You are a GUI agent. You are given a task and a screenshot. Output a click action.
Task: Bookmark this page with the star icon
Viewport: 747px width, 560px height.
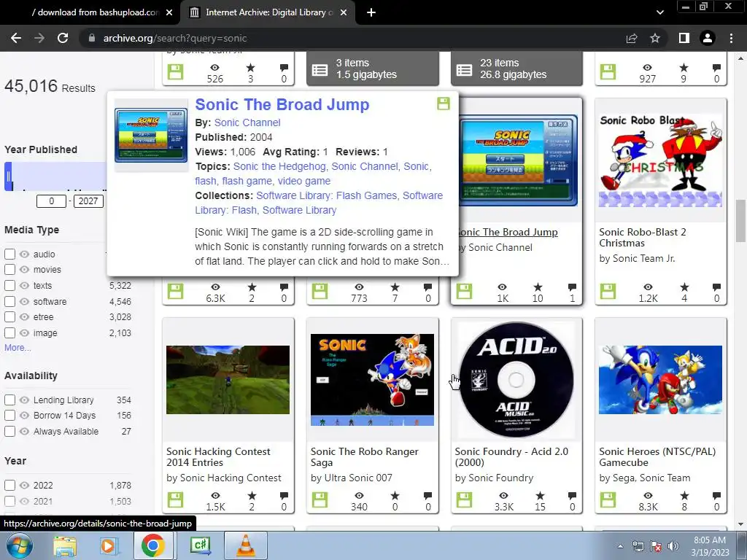(655, 38)
